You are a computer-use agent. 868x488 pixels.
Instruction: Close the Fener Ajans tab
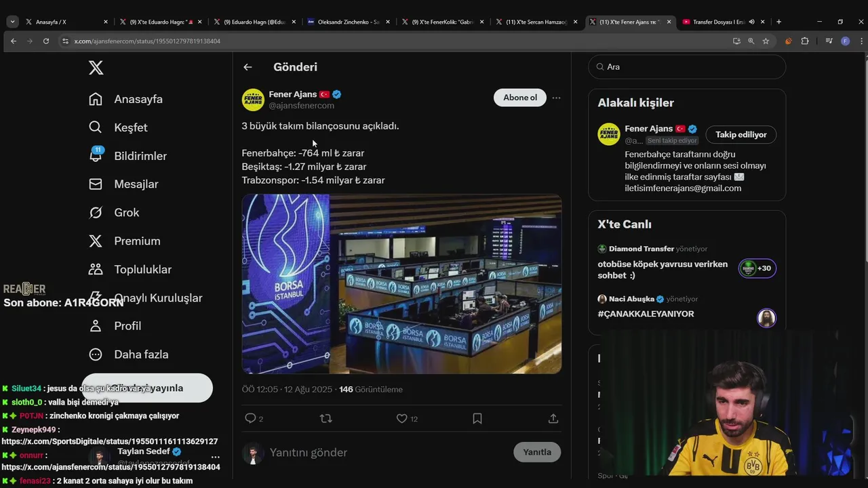669,22
